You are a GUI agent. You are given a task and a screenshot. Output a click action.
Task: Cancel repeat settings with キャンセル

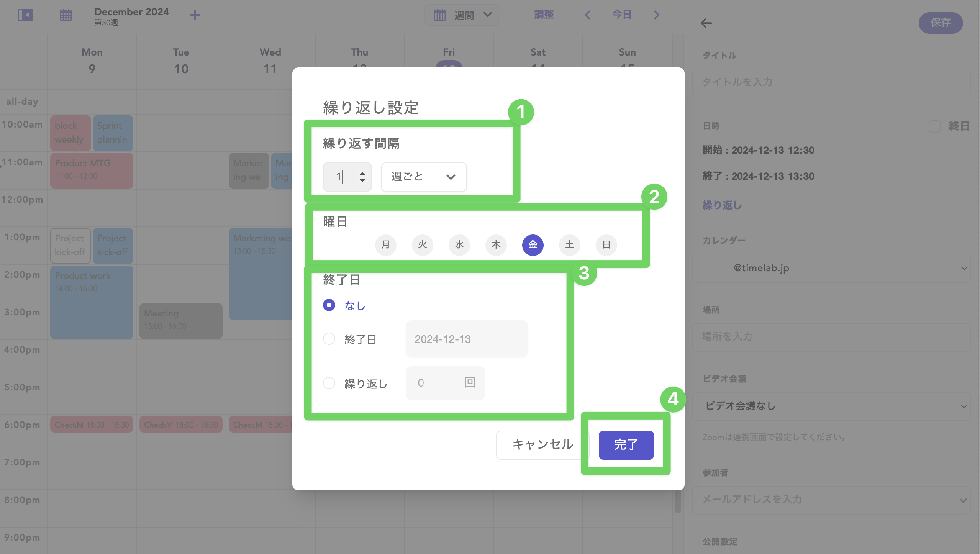coord(543,445)
